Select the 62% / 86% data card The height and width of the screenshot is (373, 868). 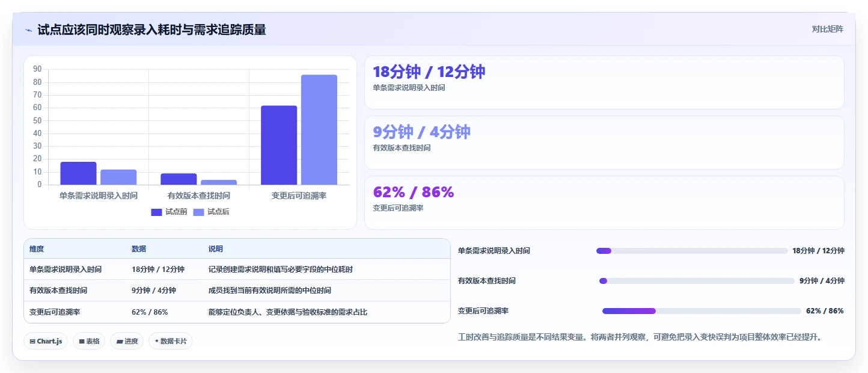(x=604, y=203)
